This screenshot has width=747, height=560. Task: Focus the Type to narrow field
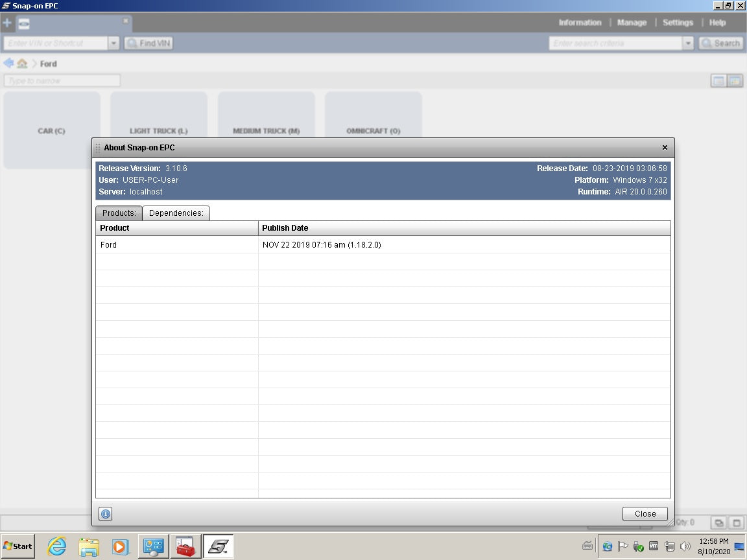[62, 80]
